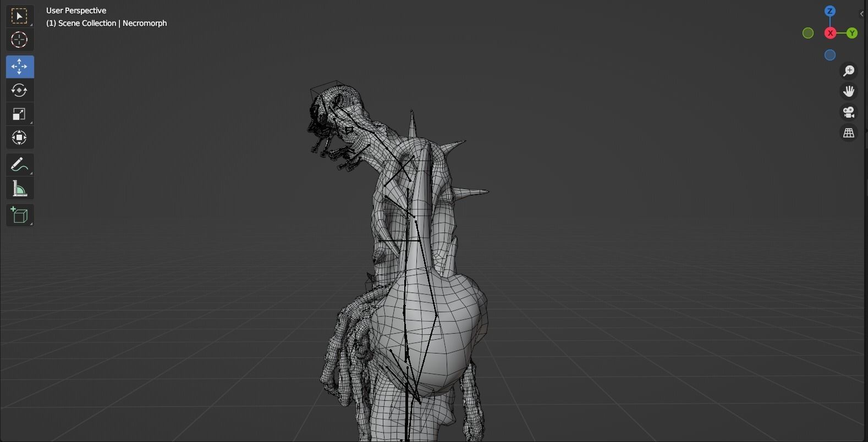Choose the Move tool
Screen dimensions: 868x442
19,67
